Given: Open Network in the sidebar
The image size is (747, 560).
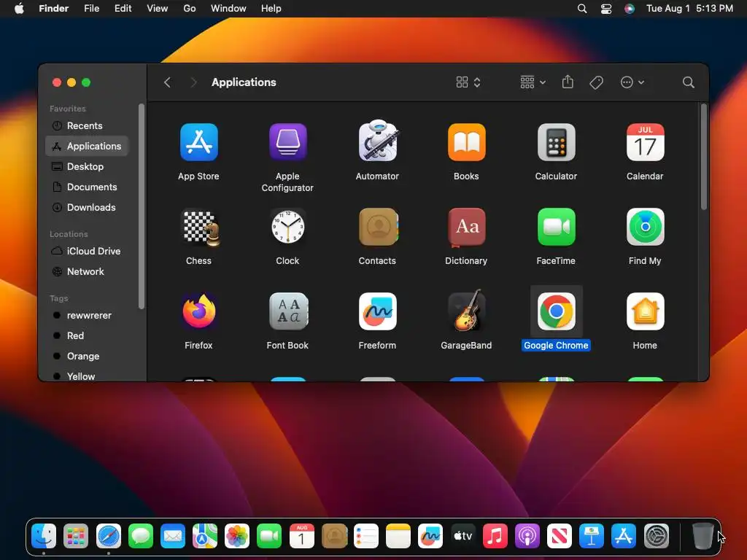Looking at the screenshot, I should tap(87, 271).
